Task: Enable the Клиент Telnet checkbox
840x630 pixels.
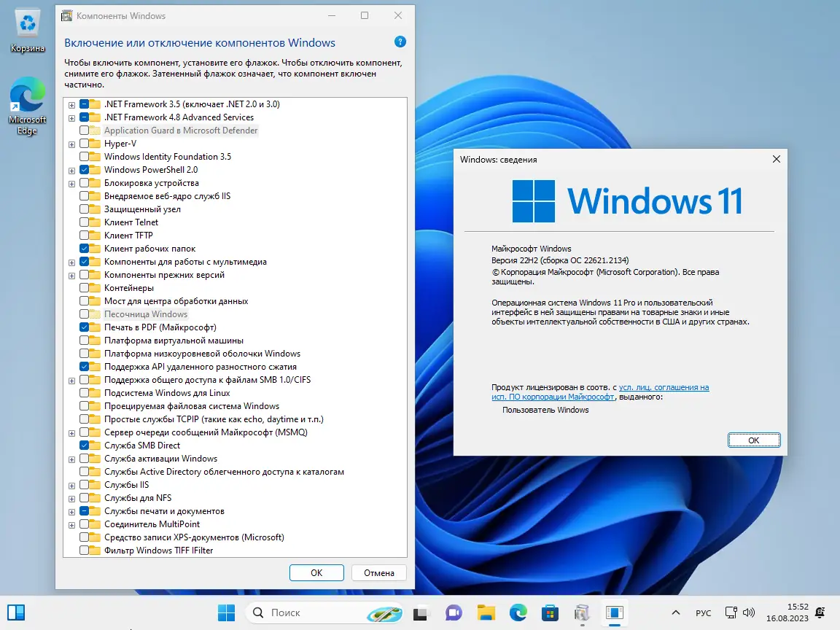Action: point(84,222)
